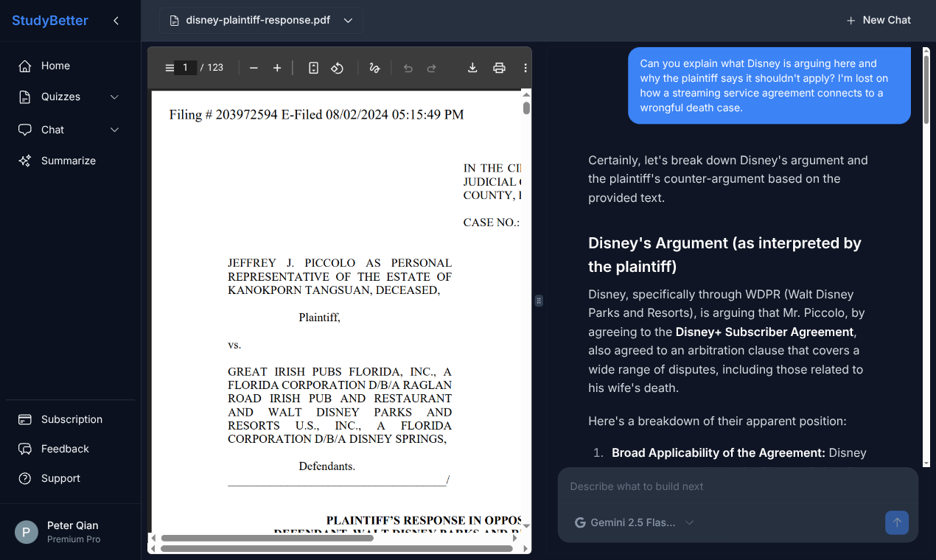Screen dimensions: 936x560
Task: Start a New Chat
Action: coord(879,21)
